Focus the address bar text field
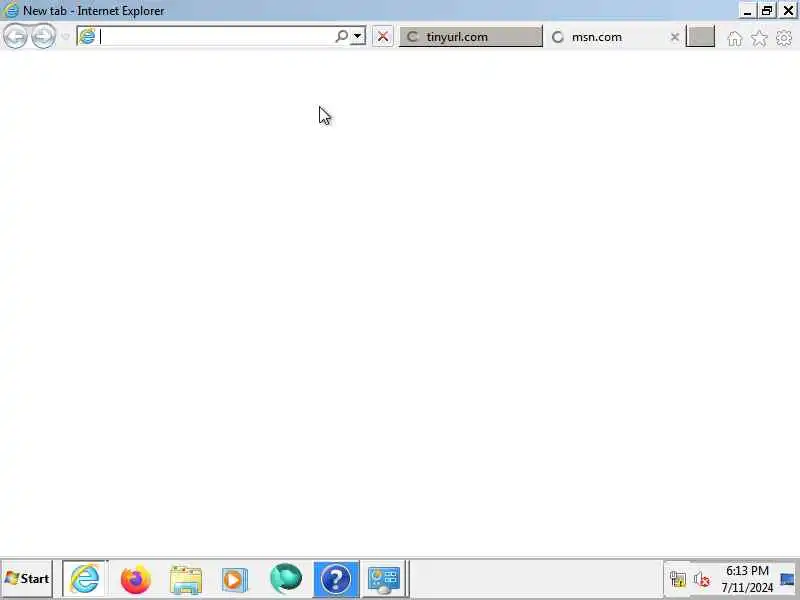800x600 pixels. tap(216, 36)
